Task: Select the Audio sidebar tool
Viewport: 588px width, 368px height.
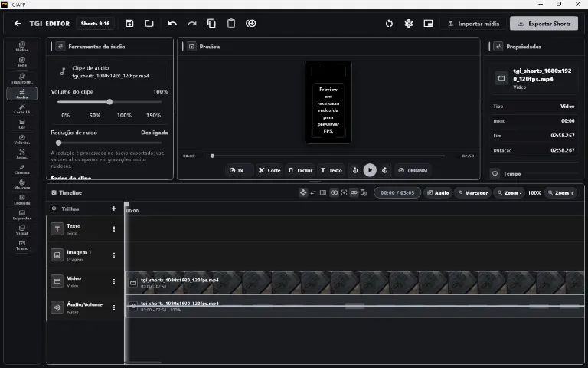Action: pos(21,94)
